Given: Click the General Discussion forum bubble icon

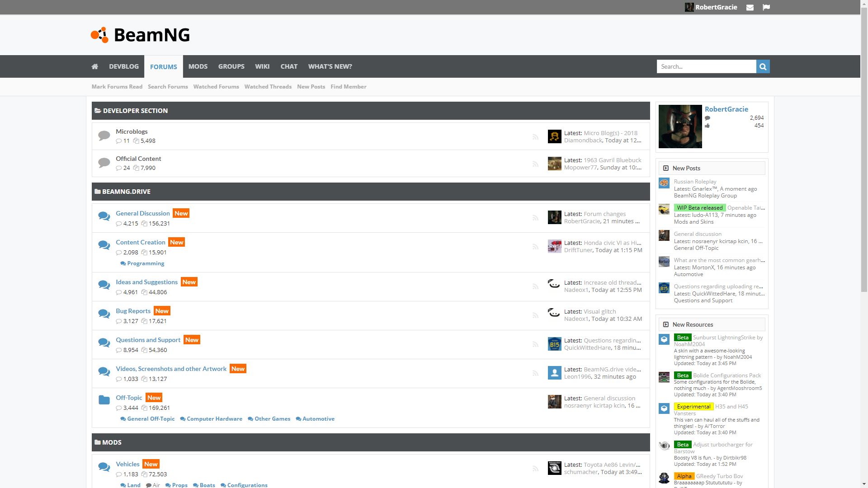Looking at the screenshot, I should pyautogui.click(x=104, y=216).
